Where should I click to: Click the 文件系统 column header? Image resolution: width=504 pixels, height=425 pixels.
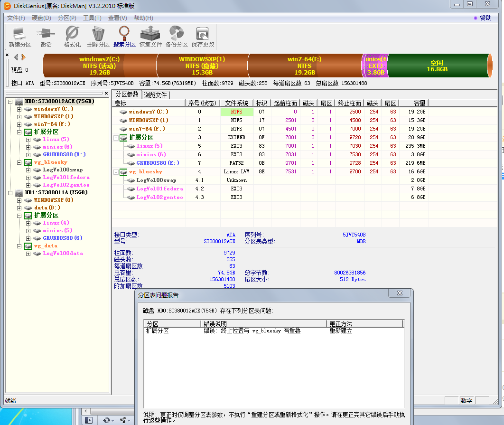click(x=236, y=103)
